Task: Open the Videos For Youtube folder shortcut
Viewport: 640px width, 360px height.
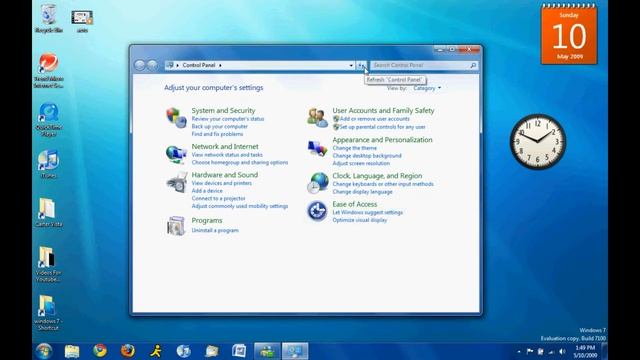Action: 48,264
